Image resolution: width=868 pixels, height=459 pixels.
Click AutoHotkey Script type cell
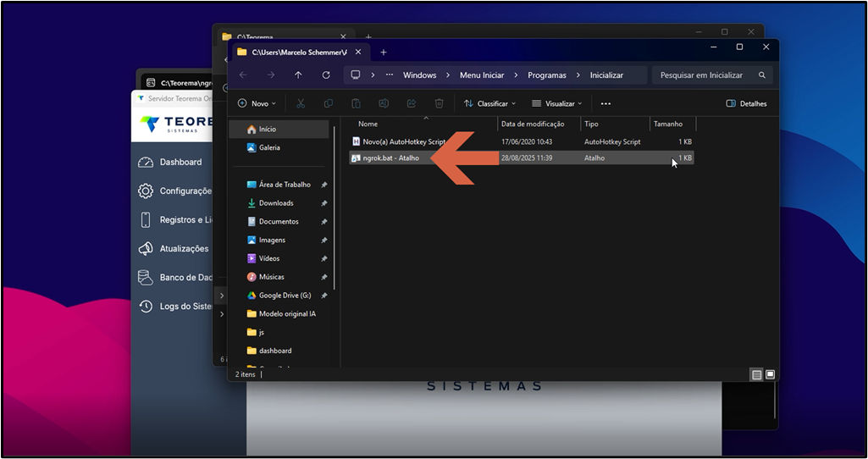point(612,141)
